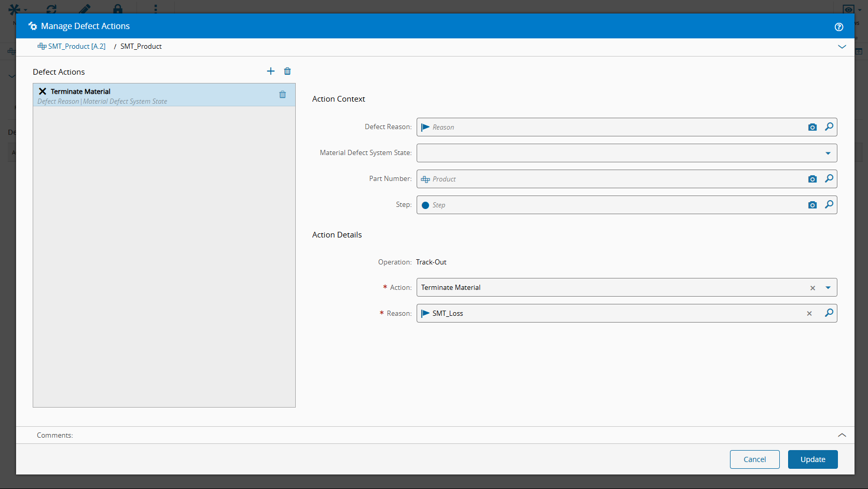Viewport: 868px width, 489px height.
Task: Clear the SMT_Loss reason value
Action: coord(809,313)
